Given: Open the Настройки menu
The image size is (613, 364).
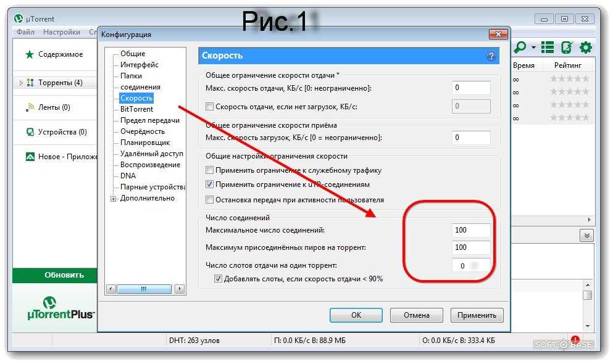Looking at the screenshot, I should coord(61,32).
